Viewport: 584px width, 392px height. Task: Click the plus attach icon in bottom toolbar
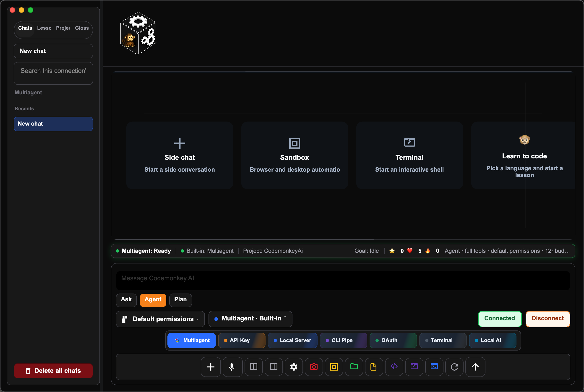211,367
